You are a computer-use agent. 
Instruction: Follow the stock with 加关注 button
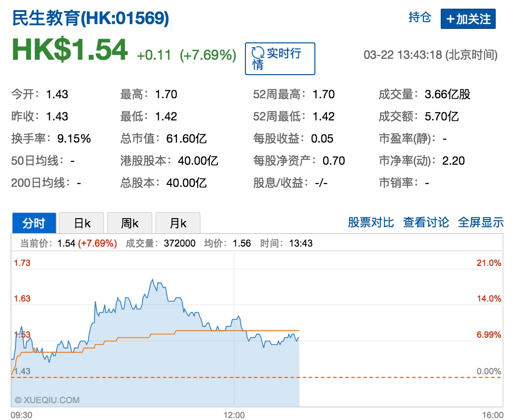pyautogui.click(x=468, y=19)
